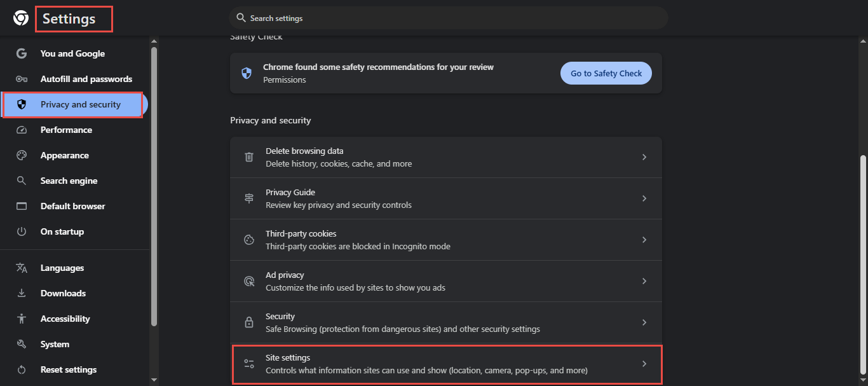Click the Safety Check shield icon

(x=247, y=73)
